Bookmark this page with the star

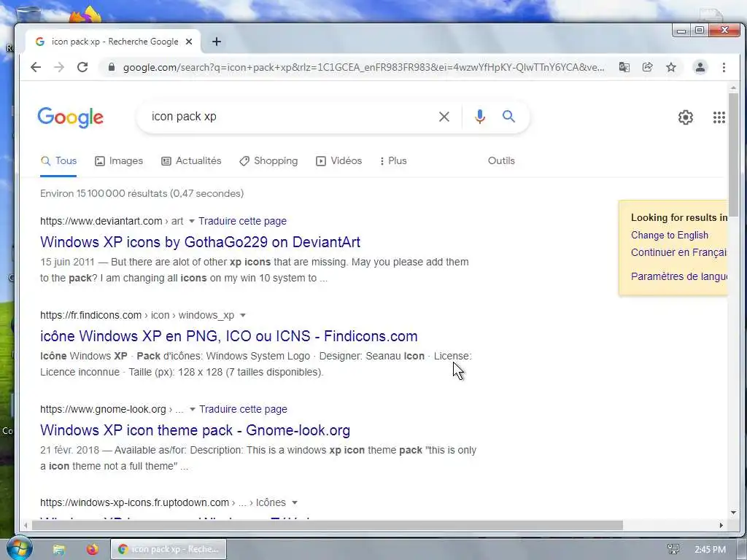[x=671, y=67]
